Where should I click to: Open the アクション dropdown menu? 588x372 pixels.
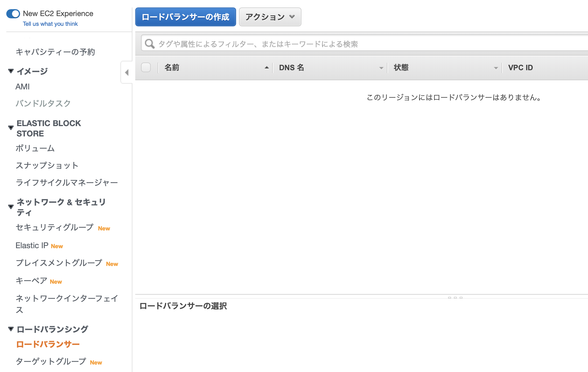pyautogui.click(x=270, y=17)
